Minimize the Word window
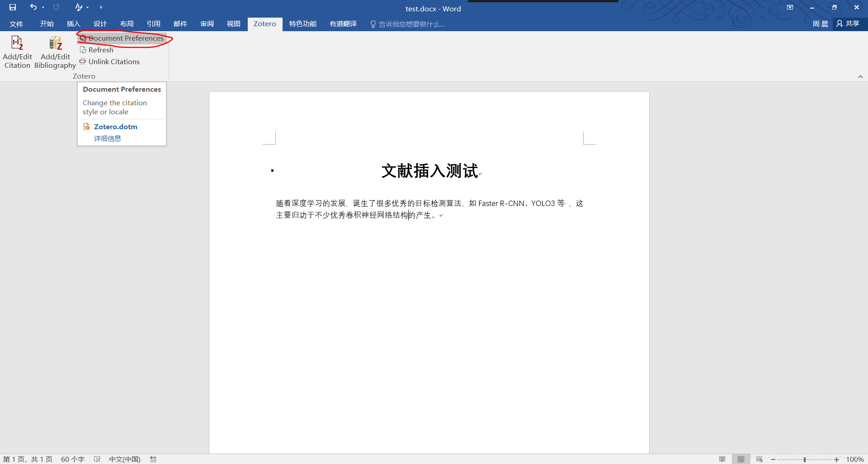The height and width of the screenshot is (464, 868). (812, 7)
